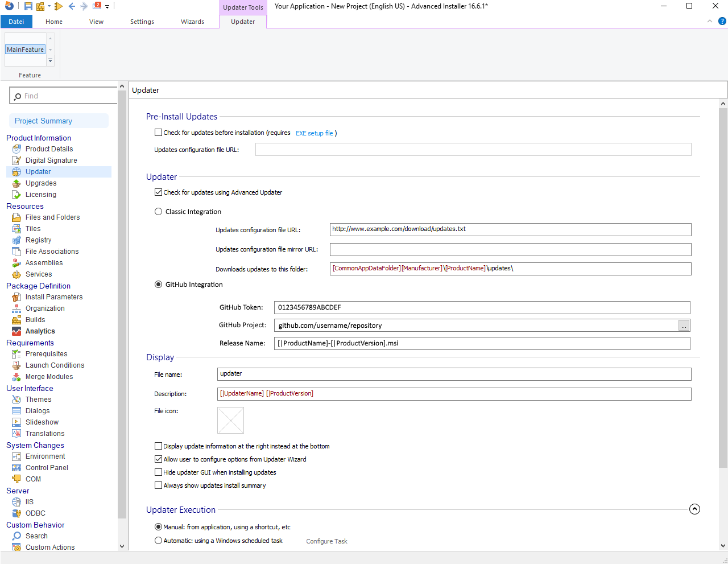
Task: Open Analytics page in sidebar
Action: click(x=40, y=331)
